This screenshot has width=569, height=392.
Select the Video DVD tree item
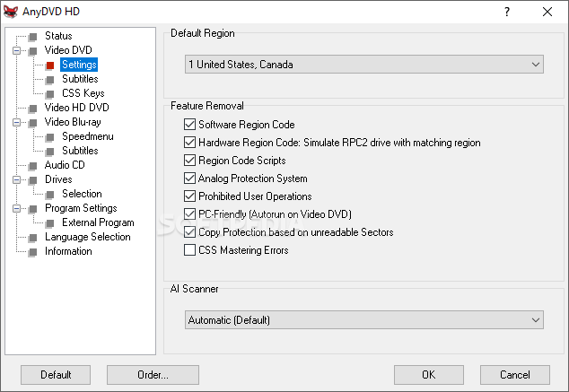(x=68, y=50)
